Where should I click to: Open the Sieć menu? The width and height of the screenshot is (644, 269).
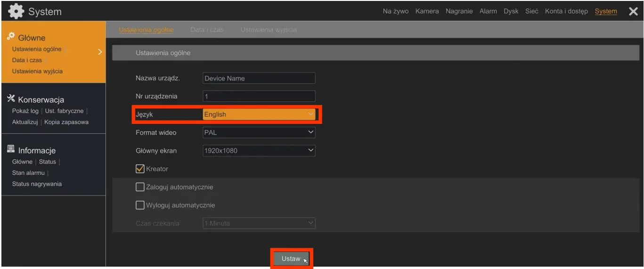[x=532, y=11]
